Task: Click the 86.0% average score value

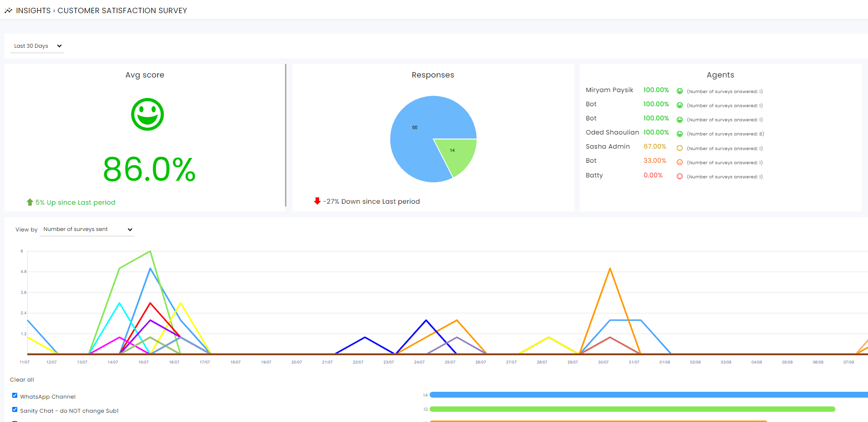Action: [x=149, y=170]
